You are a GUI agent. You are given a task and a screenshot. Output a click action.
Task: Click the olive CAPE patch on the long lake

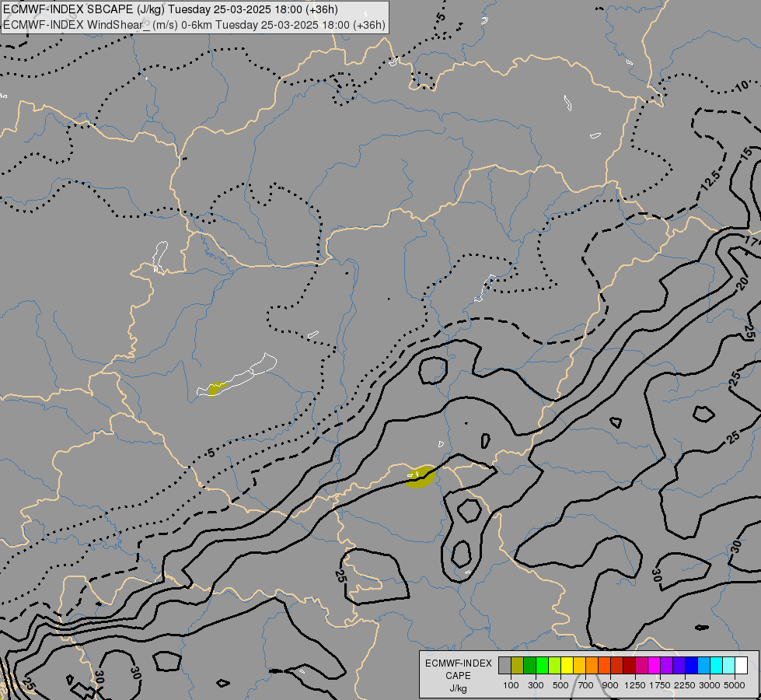(216, 389)
